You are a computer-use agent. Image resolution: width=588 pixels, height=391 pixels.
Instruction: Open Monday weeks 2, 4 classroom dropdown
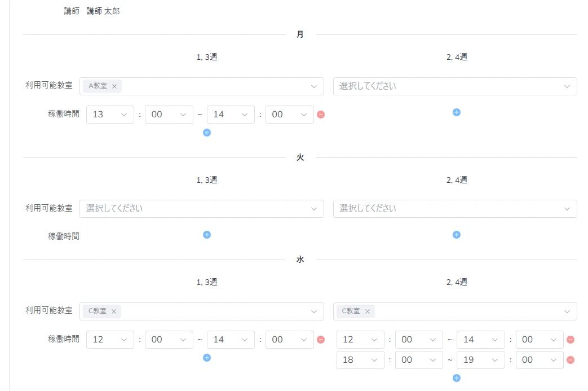point(454,86)
